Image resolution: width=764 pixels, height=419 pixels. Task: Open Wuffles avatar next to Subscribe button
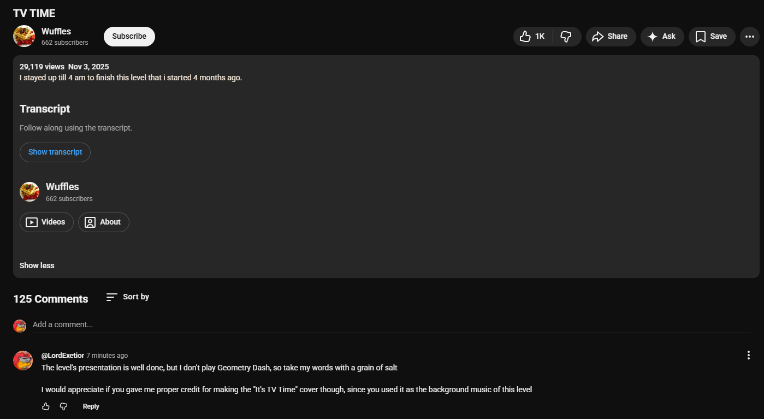[x=24, y=36]
